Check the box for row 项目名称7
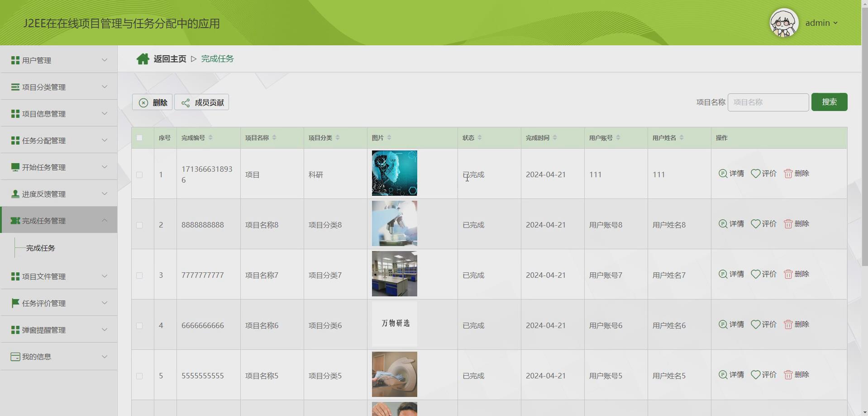Viewport: 868px width, 416px height. 139,275
